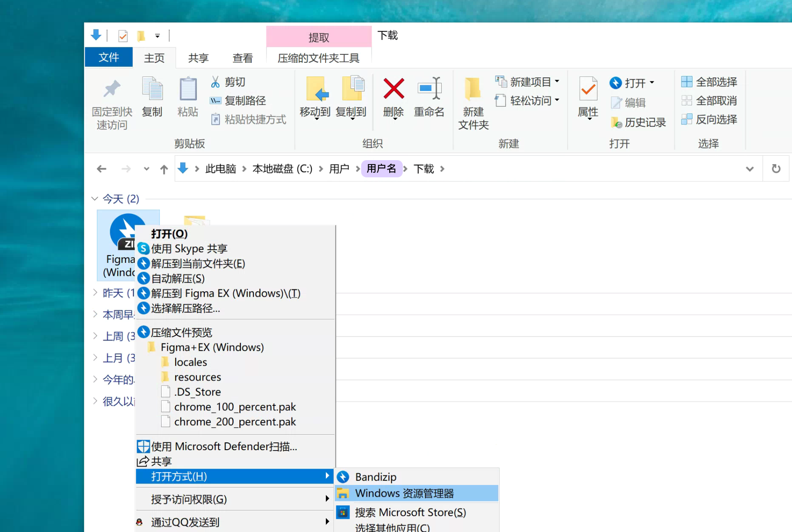Image resolution: width=792 pixels, height=532 pixels.
Task: Click the Refresh icon beside address bar
Action: coord(776,169)
